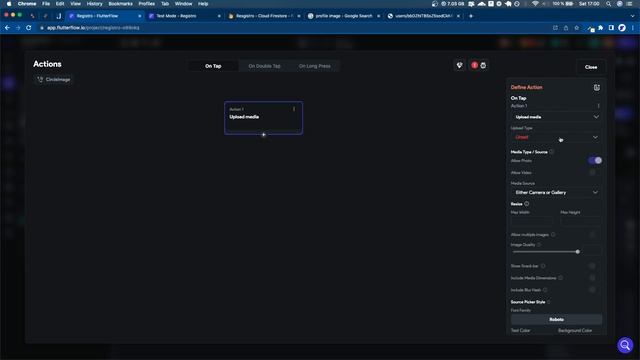640x360 pixels.
Task: Close the Actions editor
Action: [591, 67]
